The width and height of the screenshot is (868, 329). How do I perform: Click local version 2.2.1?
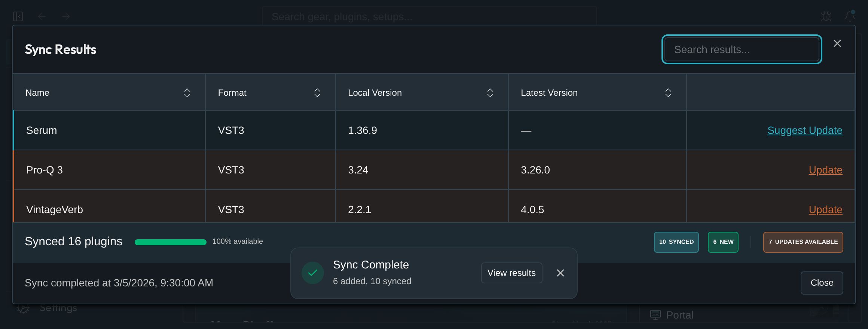[359, 210]
